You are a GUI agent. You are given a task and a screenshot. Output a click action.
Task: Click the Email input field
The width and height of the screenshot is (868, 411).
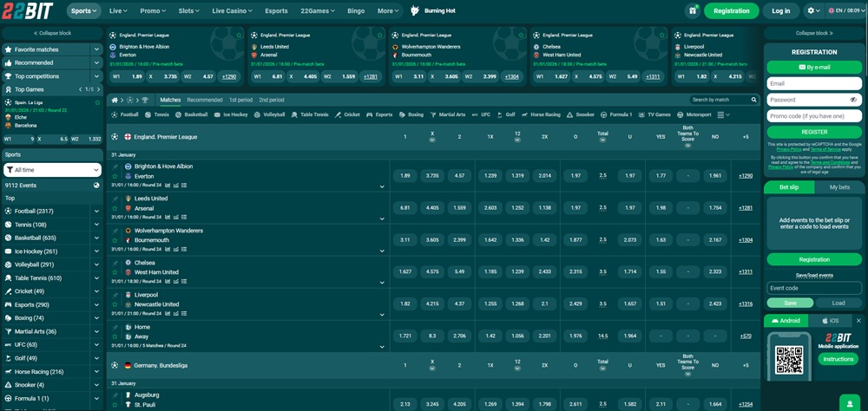pyautogui.click(x=814, y=83)
